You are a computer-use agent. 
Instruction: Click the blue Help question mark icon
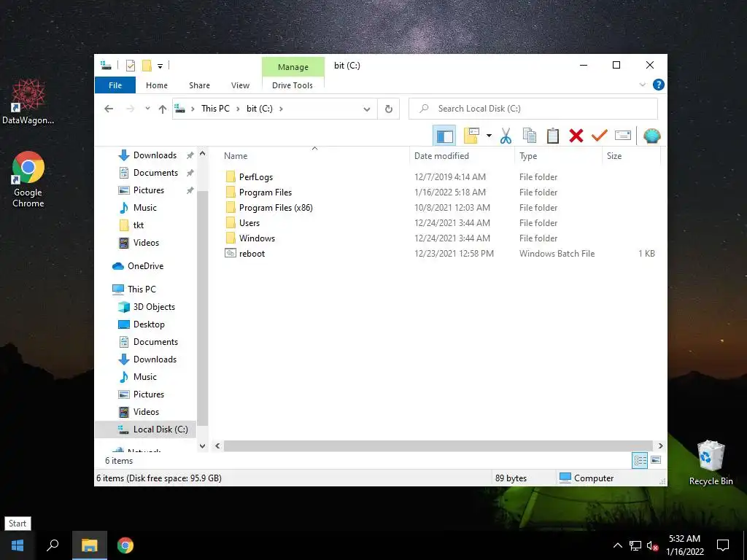point(659,85)
